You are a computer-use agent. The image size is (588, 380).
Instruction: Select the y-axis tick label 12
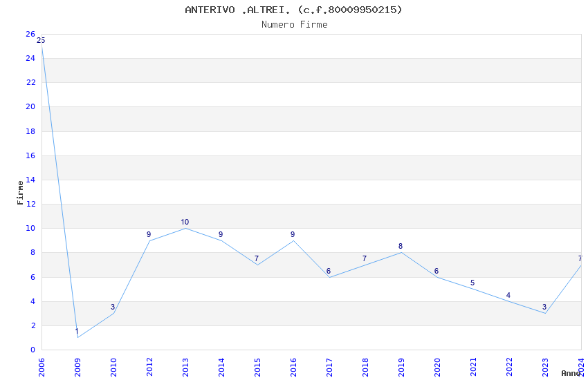tap(30, 205)
